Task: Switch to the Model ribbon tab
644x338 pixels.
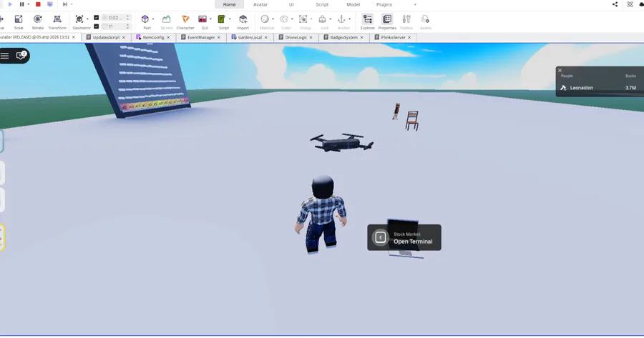Action: point(353,4)
